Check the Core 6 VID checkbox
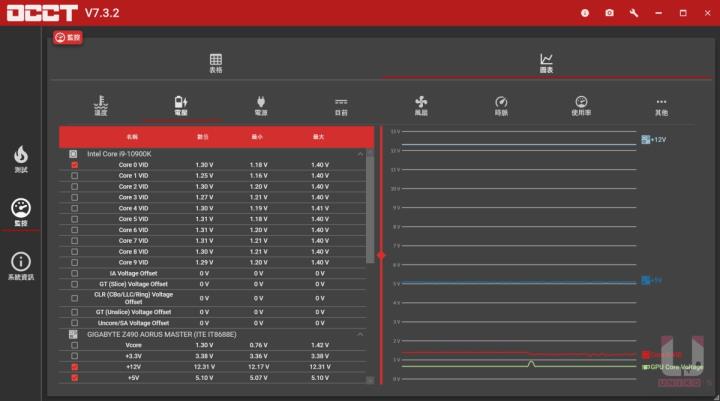Image resolution: width=720 pixels, height=401 pixels. point(74,230)
